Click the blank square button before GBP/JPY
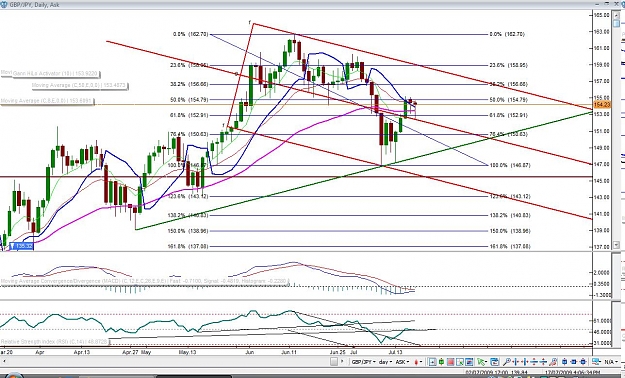Screen dimensions: 625x378 coord(334,362)
